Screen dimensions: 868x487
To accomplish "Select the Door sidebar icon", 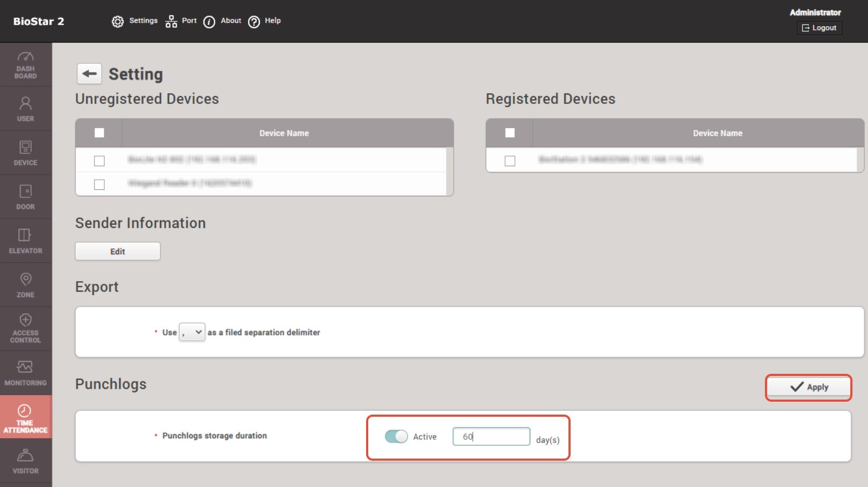I will 25,197.
